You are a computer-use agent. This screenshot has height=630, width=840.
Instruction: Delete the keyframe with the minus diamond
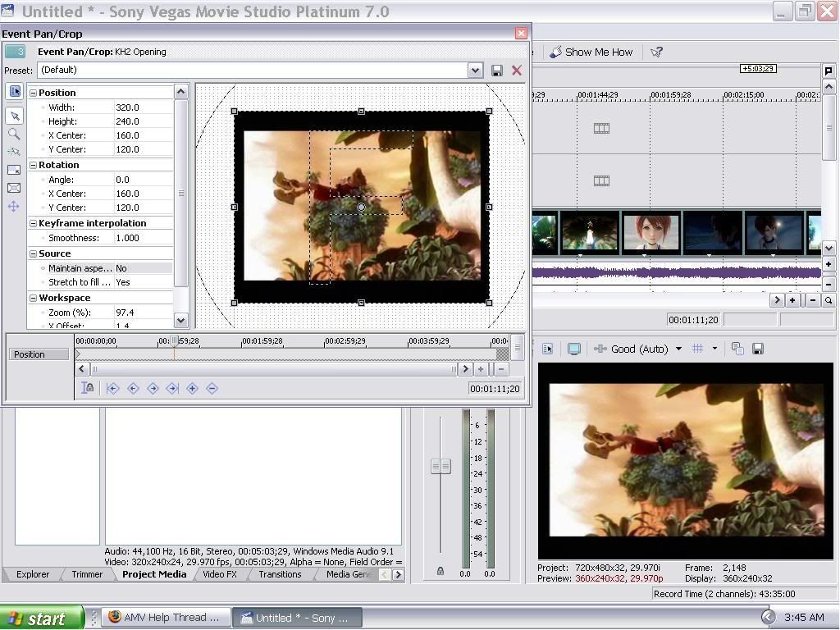click(x=212, y=388)
